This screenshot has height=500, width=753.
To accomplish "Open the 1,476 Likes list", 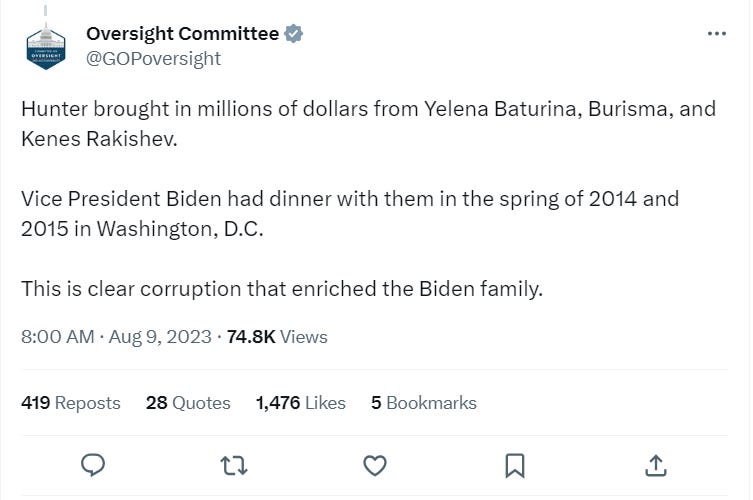I will [x=300, y=403].
